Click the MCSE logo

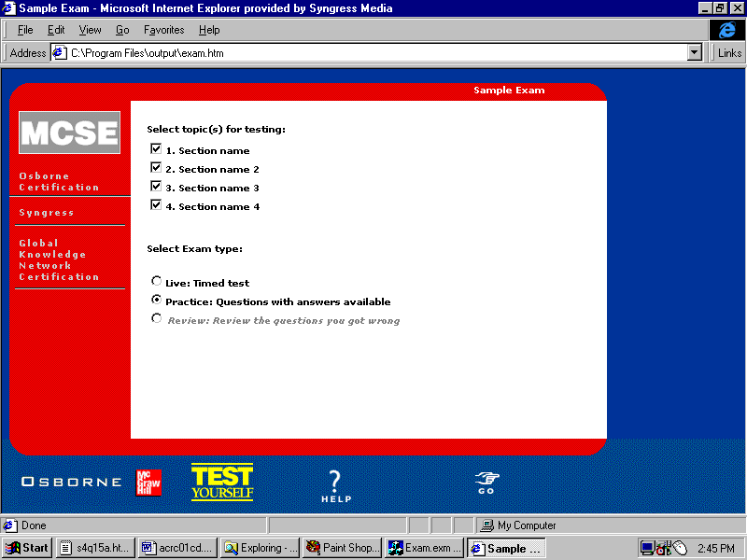[x=70, y=133]
